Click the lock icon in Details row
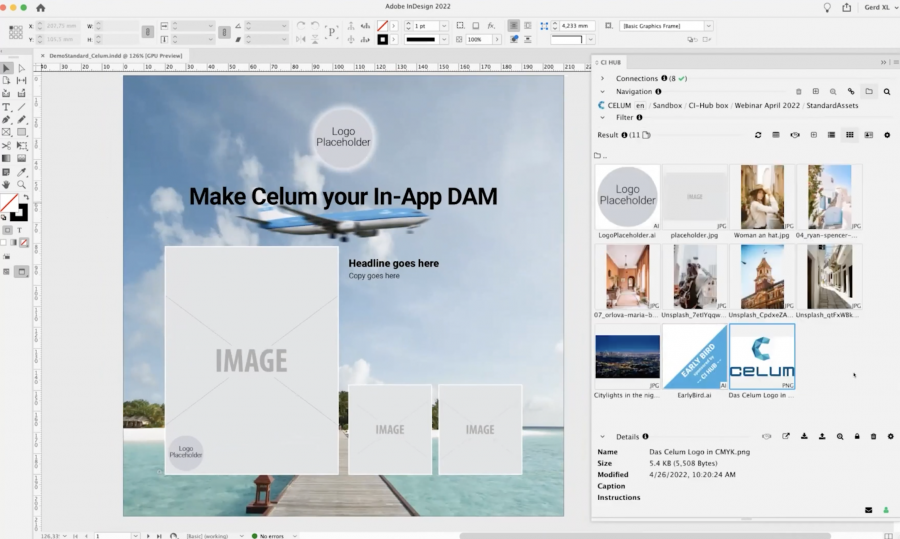This screenshot has height=539, width=900. click(x=857, y=436)
